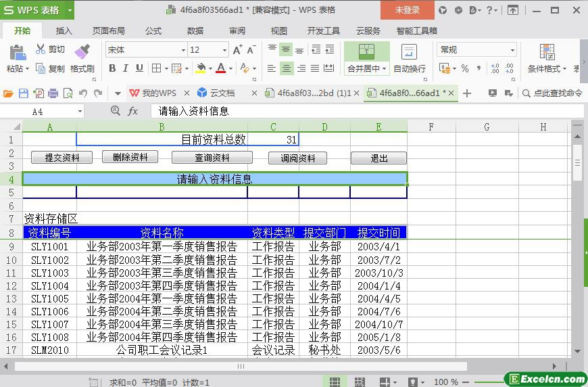
Task: Expand the font size 12 dropdown
Action: coord(224,50)
